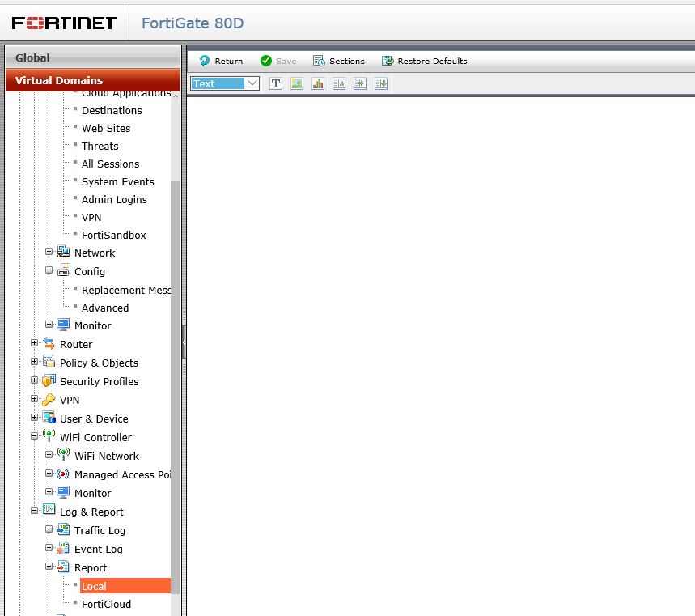Select the Global tab

[x=93, y=57]
